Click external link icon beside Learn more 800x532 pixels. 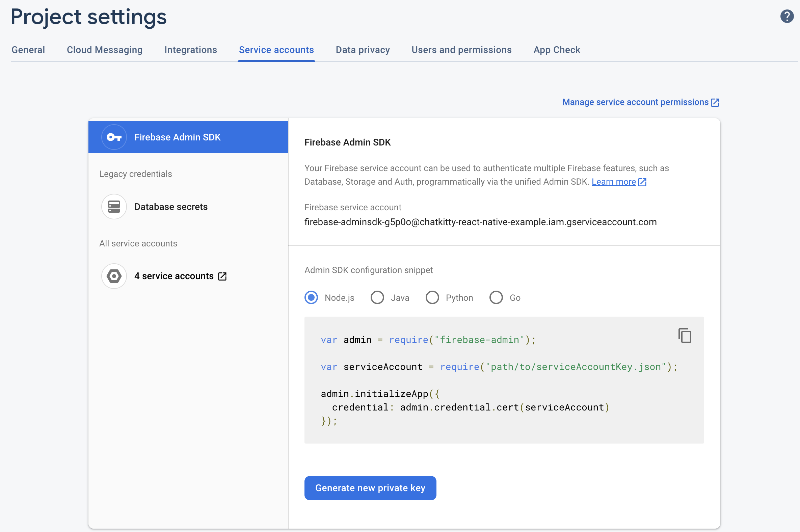tap(642, 182)
